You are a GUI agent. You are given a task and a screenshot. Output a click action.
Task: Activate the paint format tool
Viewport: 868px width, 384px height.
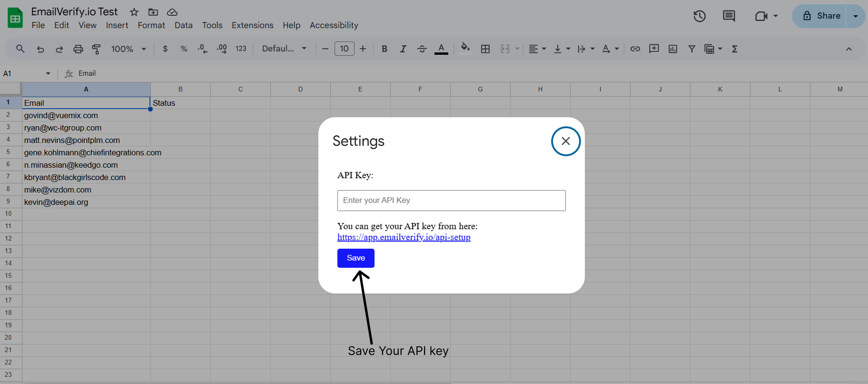97,49
